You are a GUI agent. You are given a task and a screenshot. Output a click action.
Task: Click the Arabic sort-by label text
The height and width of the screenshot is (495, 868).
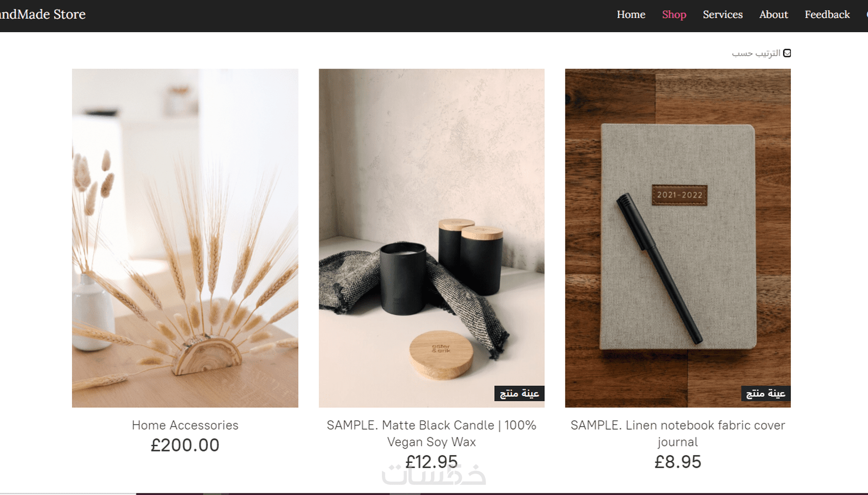point(756,53)
